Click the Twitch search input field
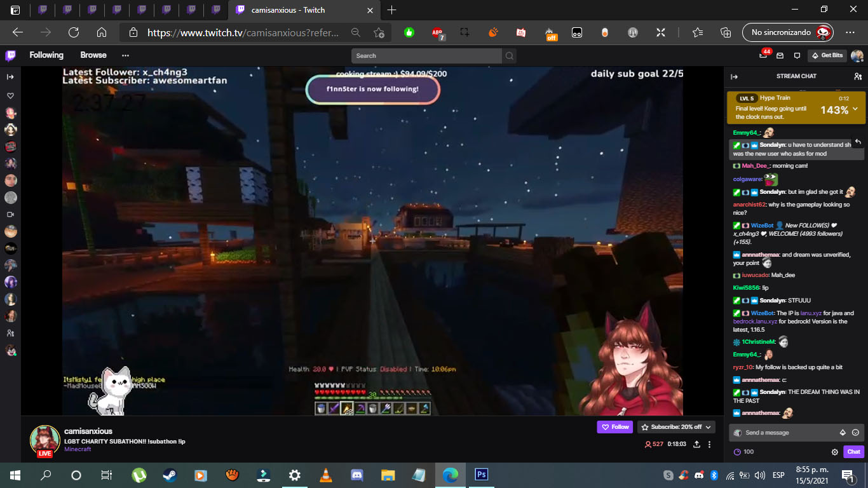Image resolution: width=868 pixels, height=488 pixels. tap(427, 56)
